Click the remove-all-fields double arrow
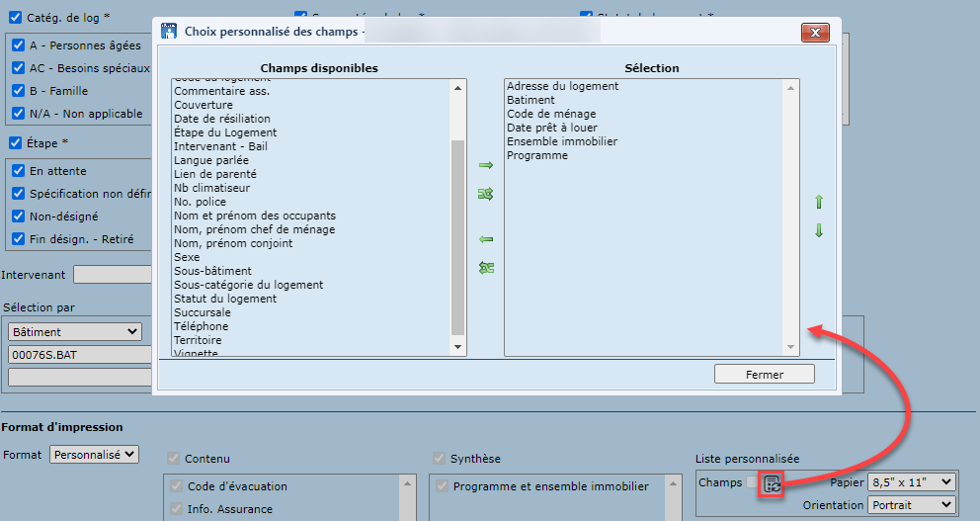The image size is (980, 521). (485, 268)
